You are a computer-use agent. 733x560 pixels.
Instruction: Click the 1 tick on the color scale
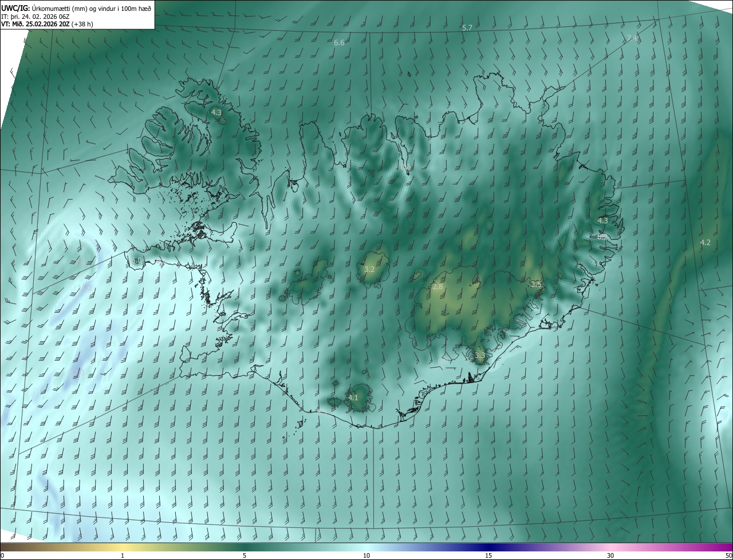[x=123, y=555]
